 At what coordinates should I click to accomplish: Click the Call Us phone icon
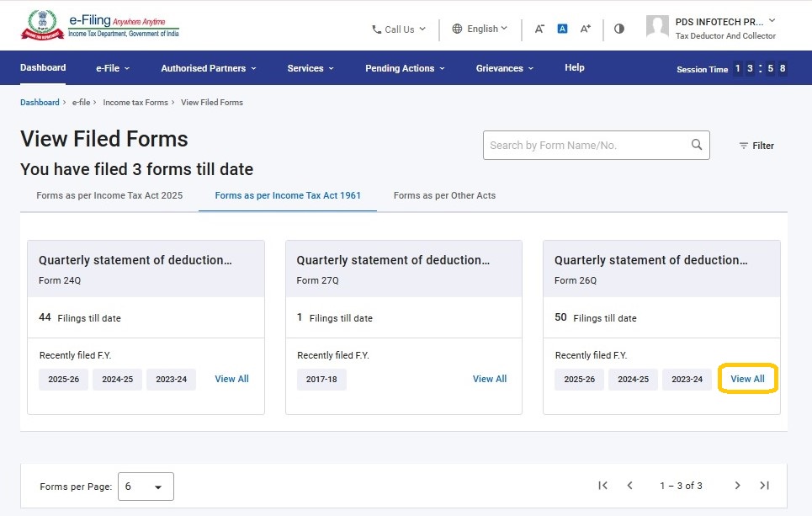(376, 29)
